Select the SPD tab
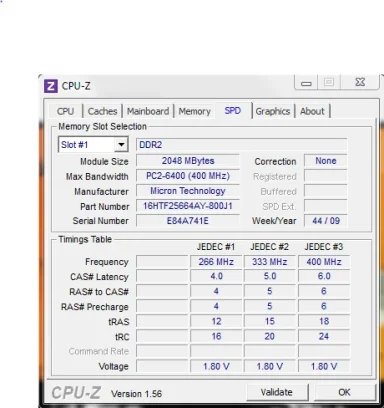Viewport: 384px width, 408px height. [233, 110]
